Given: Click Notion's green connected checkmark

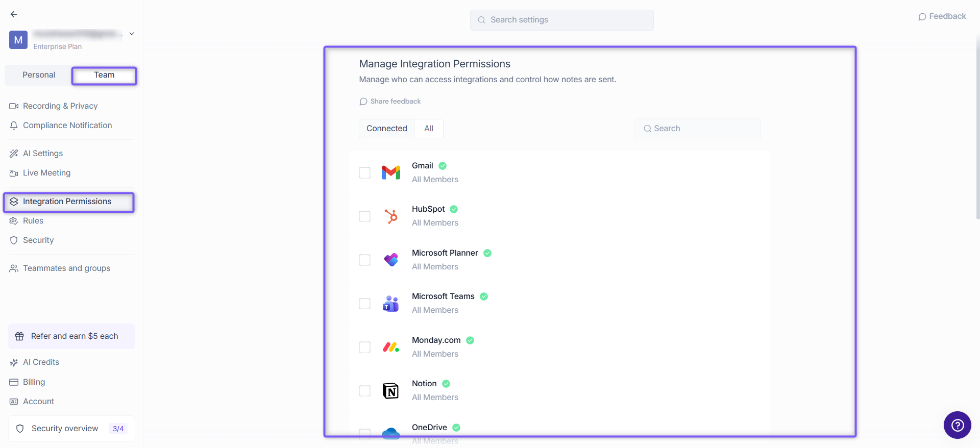Looking at the screenshot, I should (446, 384).
